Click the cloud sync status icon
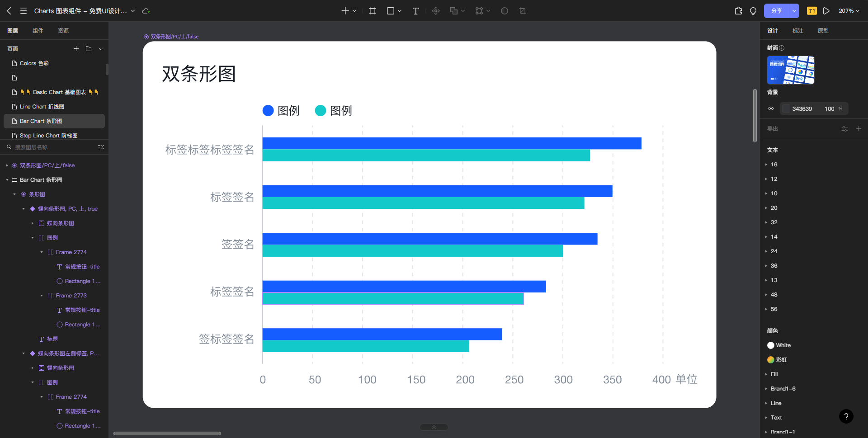Screen dimensions: 868x438 [146, 11]
